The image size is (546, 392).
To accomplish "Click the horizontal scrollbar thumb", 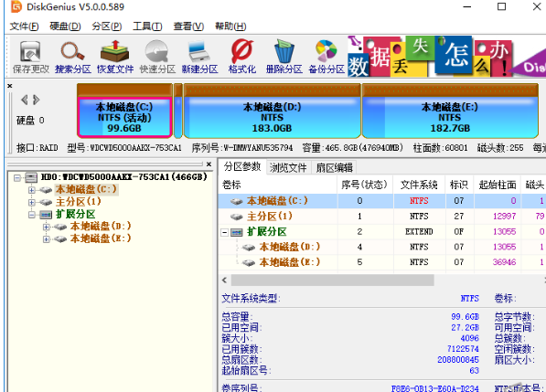I will [333, 280].
